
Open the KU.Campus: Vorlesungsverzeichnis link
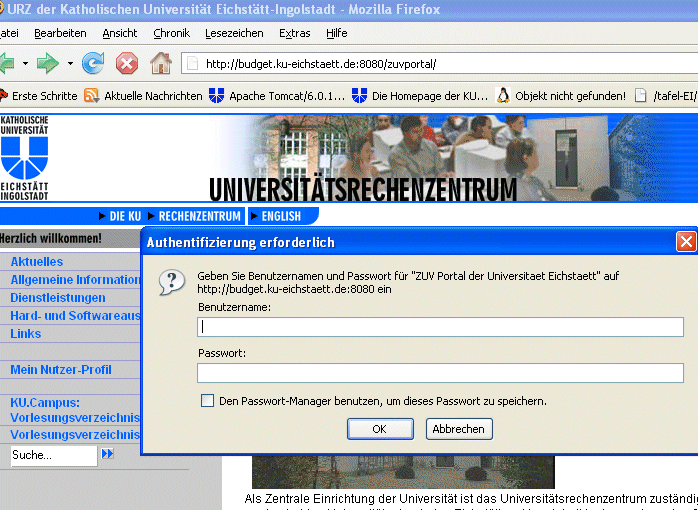point(75,410)
